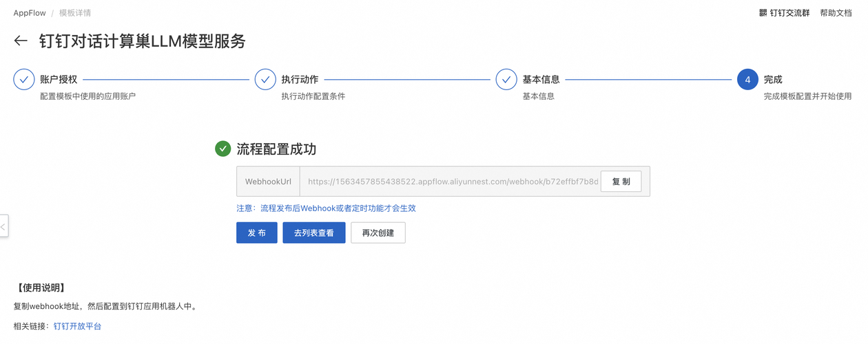The image size is (868, 344).
Task: Click the QR code icon beside 钉钉交流群
Action: pyautogui.click(x=763, y=13)
